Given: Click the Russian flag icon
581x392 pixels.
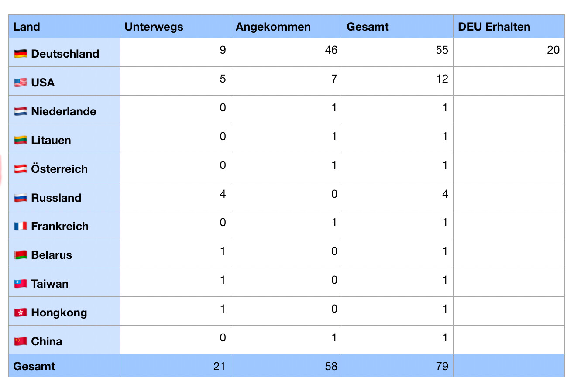Looking at the screenshot, I should (x=21, y=198).
